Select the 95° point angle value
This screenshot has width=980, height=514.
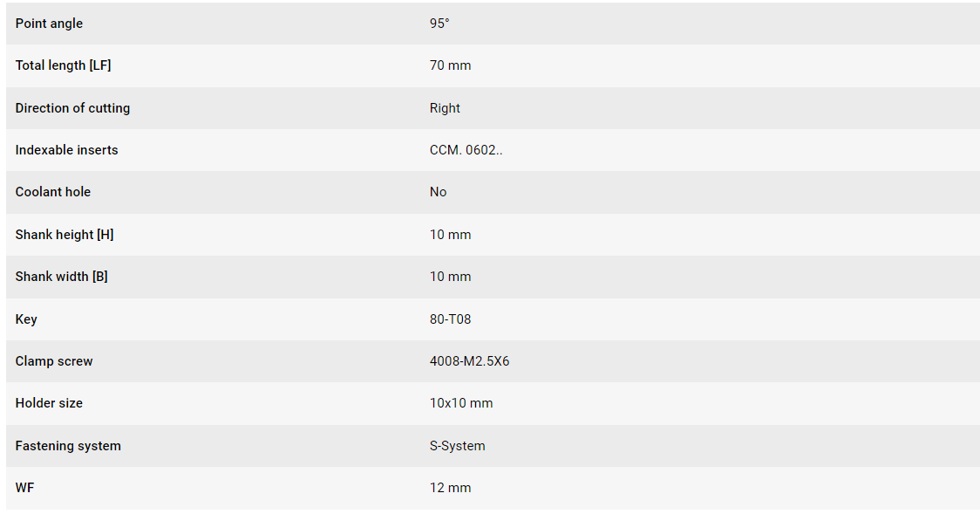439,24
